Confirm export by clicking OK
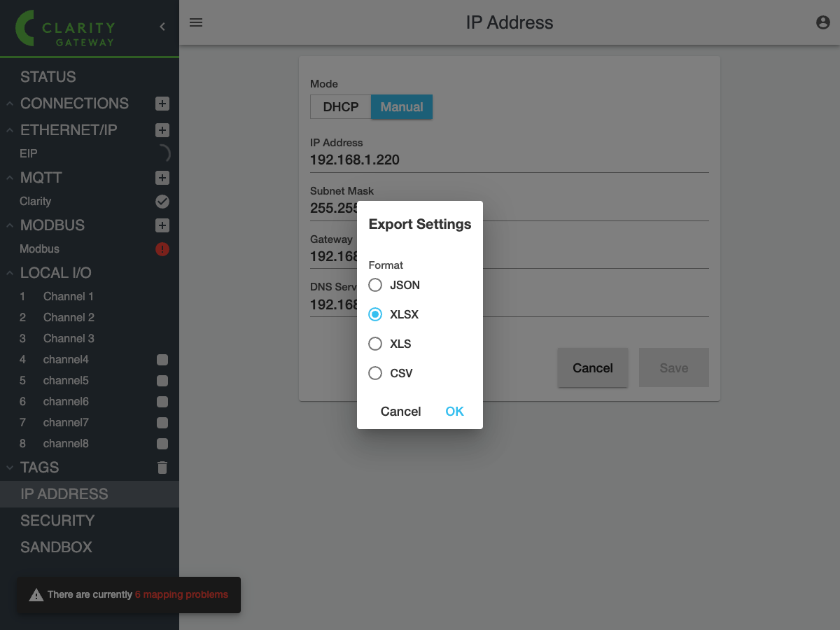 454,412
